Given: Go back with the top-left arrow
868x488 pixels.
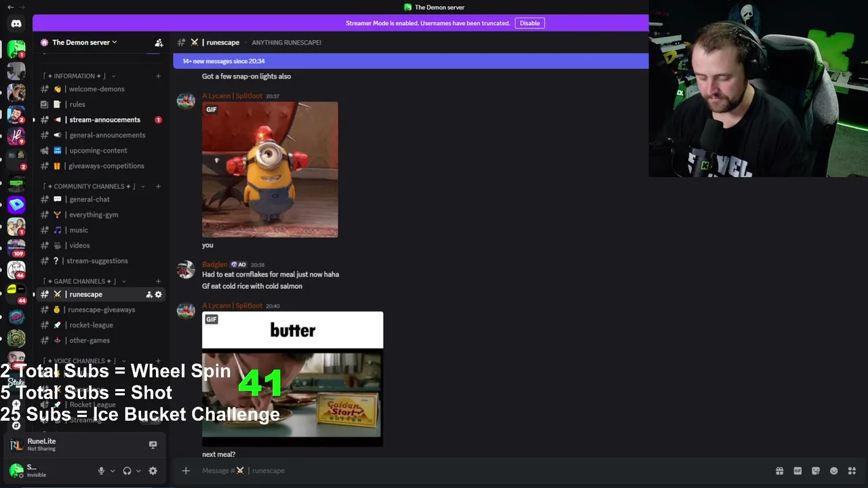Looking at the screenshot, I should click(10, 7).
